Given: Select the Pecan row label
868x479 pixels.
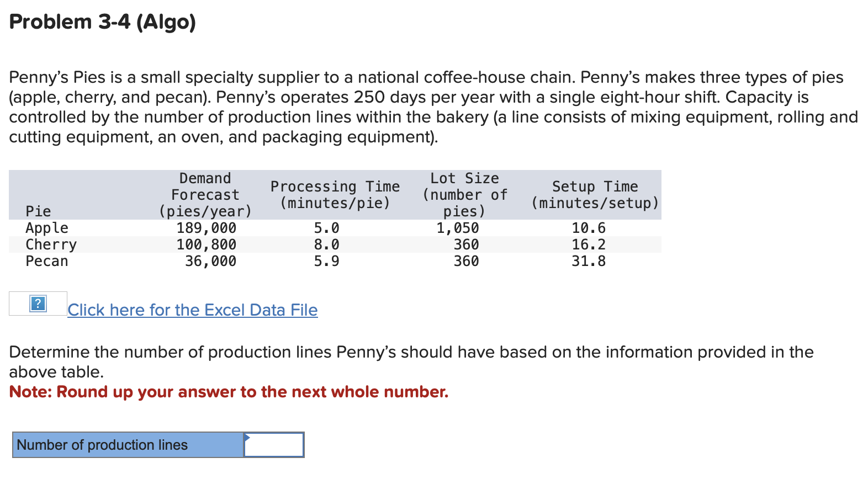Looking at the screenshot, I should pos(47,261).
